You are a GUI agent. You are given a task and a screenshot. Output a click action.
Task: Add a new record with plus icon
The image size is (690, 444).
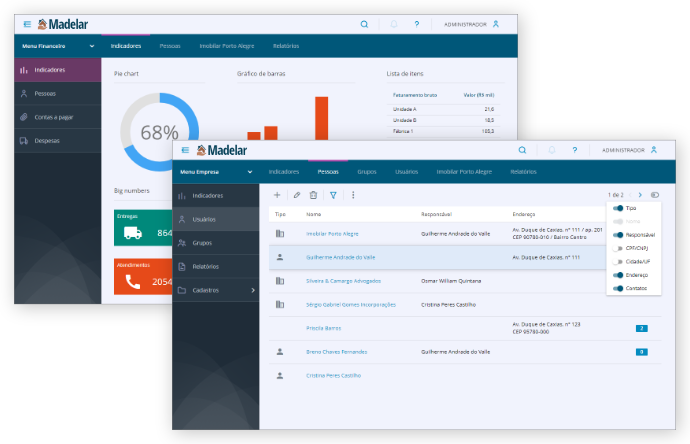pos(277,195)
